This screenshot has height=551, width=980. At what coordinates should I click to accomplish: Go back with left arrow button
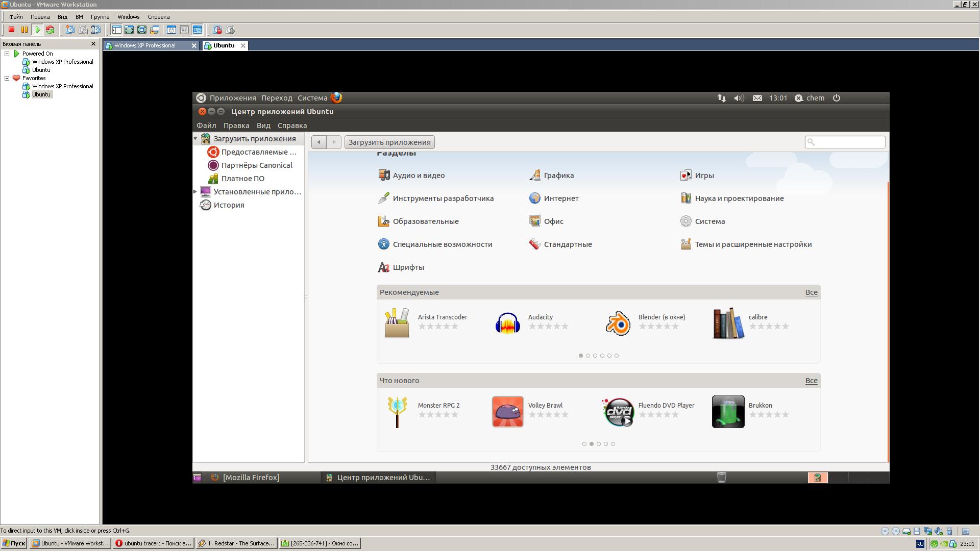(319, 142)
